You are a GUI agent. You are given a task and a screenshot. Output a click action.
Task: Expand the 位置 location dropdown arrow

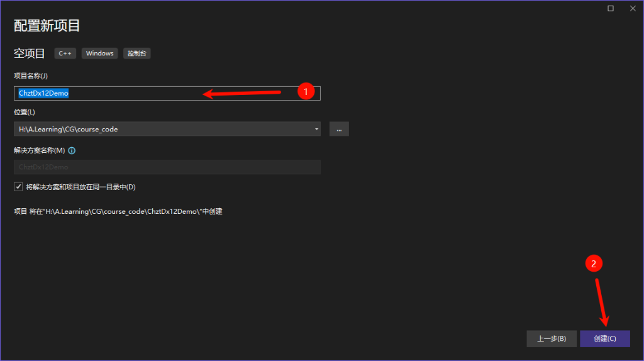click(316, 130)
